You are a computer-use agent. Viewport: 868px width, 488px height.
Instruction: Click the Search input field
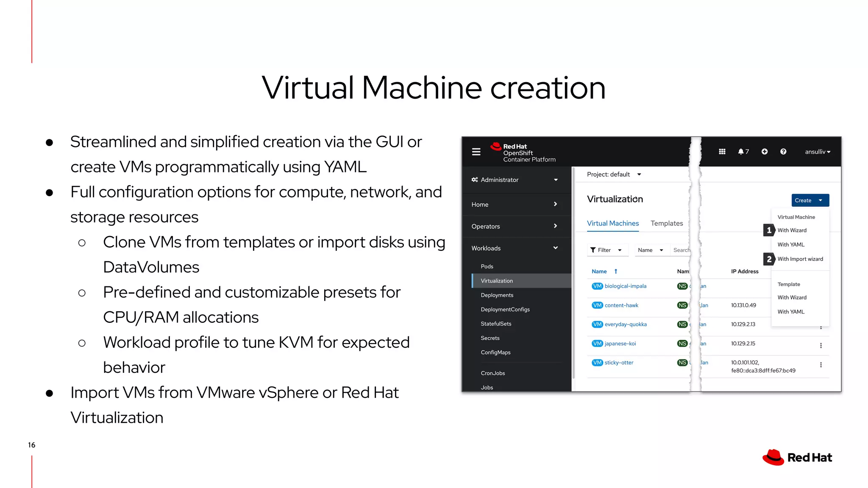(x=681, y=250)
